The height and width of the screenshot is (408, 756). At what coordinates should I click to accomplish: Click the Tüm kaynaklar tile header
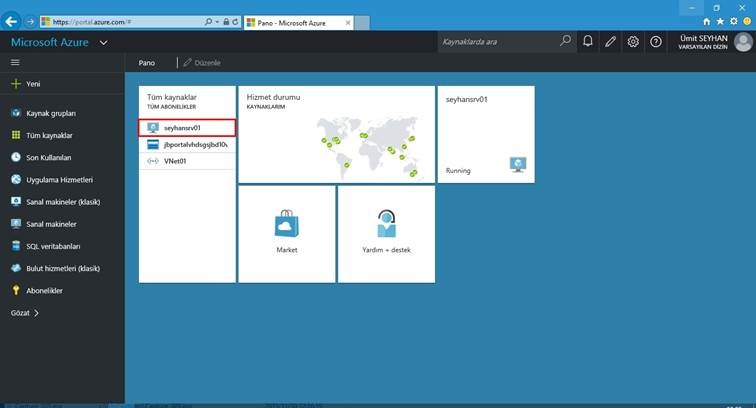(172, 101)
